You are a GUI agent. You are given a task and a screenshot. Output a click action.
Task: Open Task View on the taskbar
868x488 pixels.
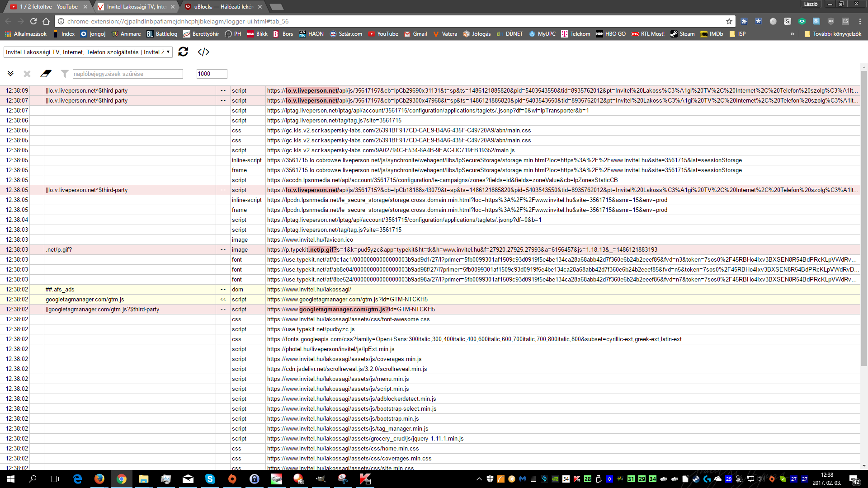pyautogui.click(x=54, y=479)
